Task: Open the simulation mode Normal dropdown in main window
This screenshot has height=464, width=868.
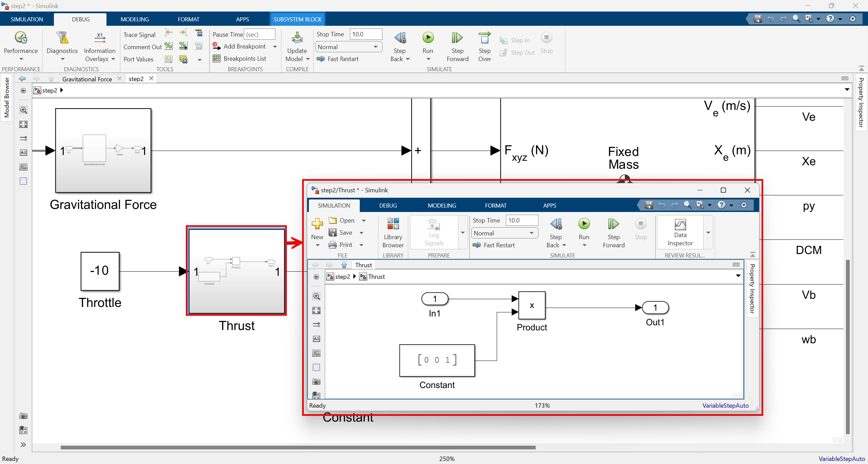Action: click(x=349, y=47)
